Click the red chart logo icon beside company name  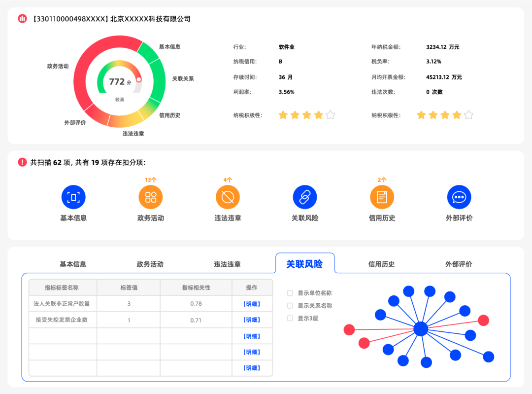coord(22,19)
